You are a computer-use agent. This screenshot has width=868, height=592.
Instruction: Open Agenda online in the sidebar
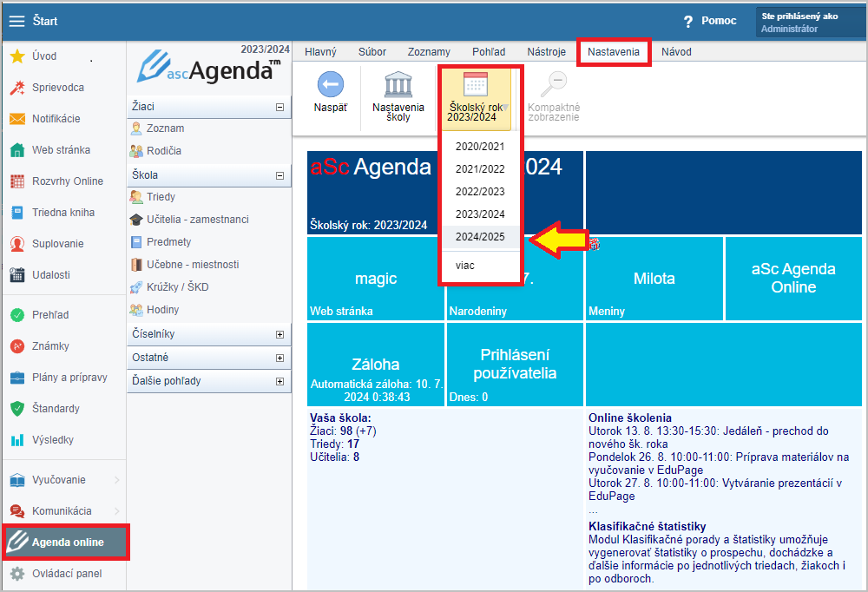coord(65,543)
